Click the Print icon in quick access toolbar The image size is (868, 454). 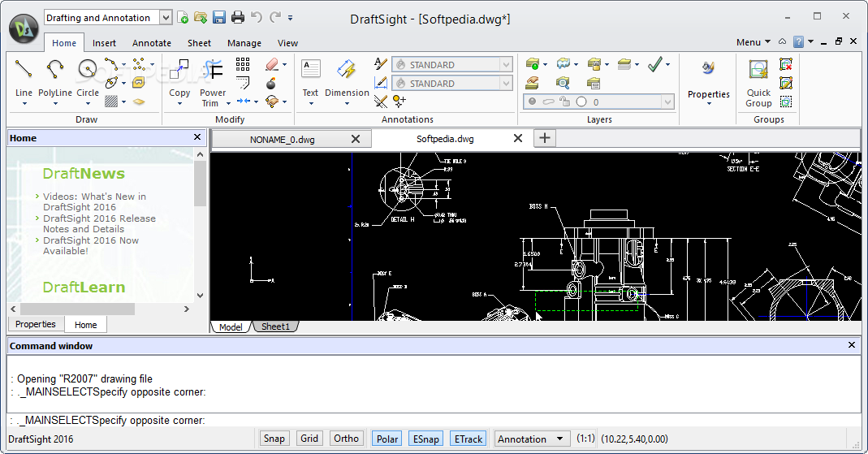[x=237, y=17]
